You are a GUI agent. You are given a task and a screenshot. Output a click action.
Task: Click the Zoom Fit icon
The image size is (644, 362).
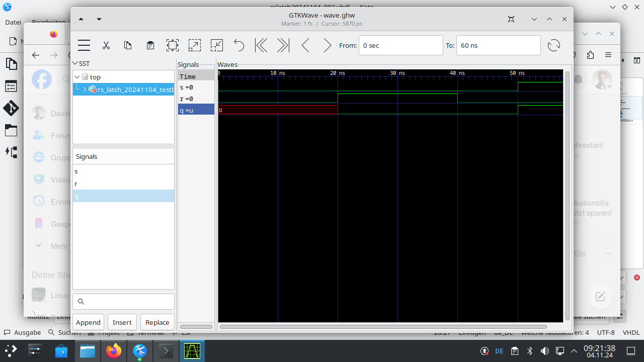coord(173,45)
